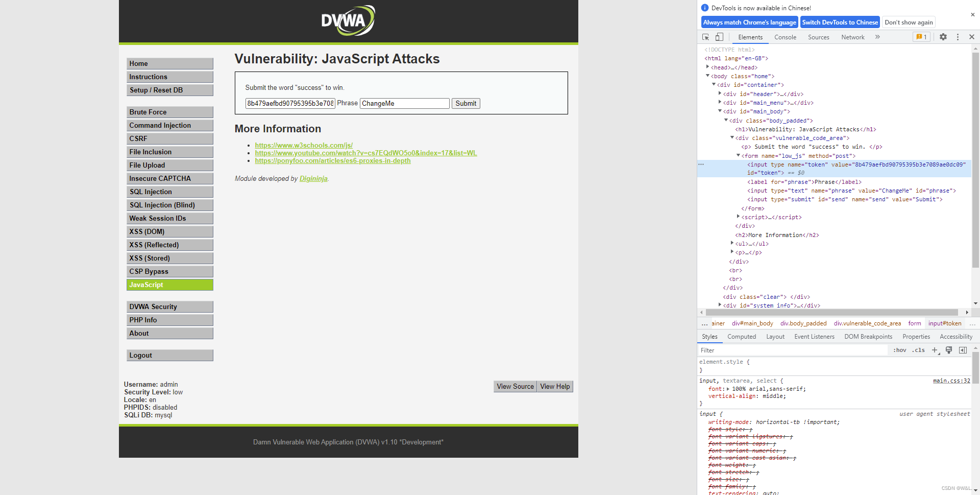Click the View Source button
980x495 pixels.
point(515,386)
